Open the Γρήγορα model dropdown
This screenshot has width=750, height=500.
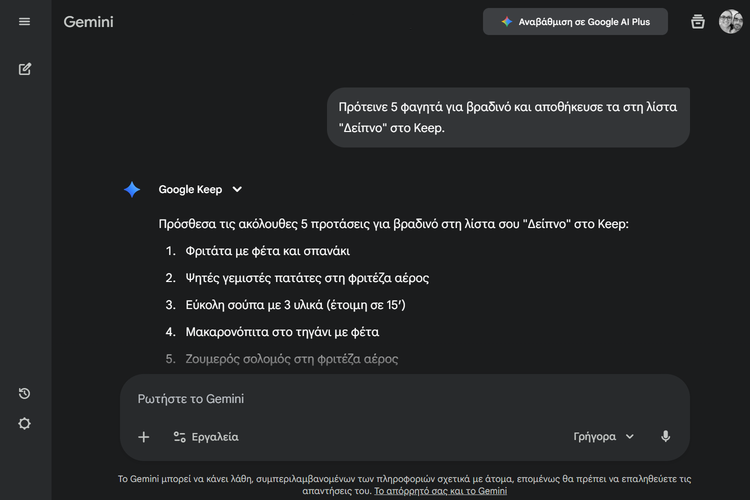pos(603,437)
